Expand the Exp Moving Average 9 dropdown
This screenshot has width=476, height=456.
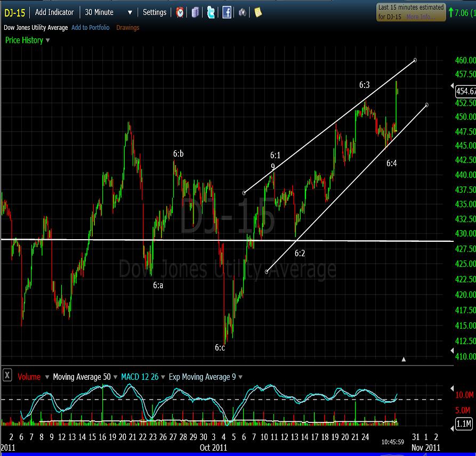240,377
